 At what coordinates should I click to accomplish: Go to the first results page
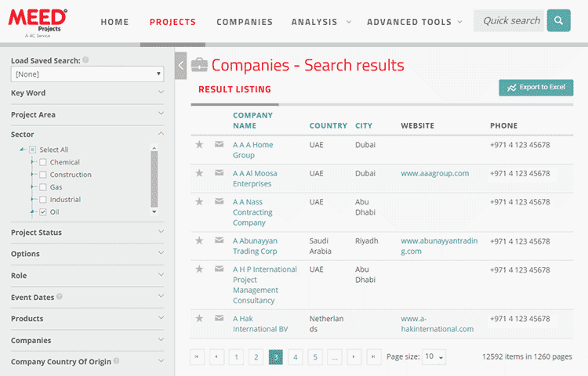(x=197, y=357)
